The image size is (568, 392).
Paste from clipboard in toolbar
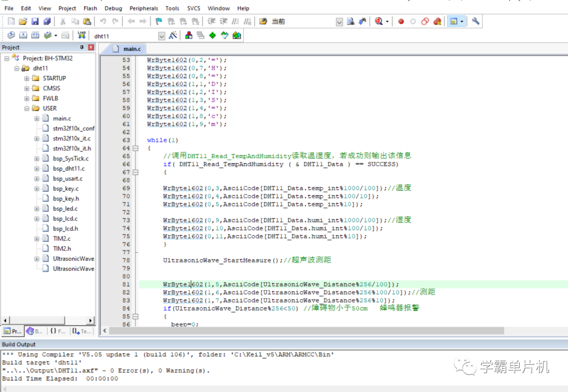87,22
